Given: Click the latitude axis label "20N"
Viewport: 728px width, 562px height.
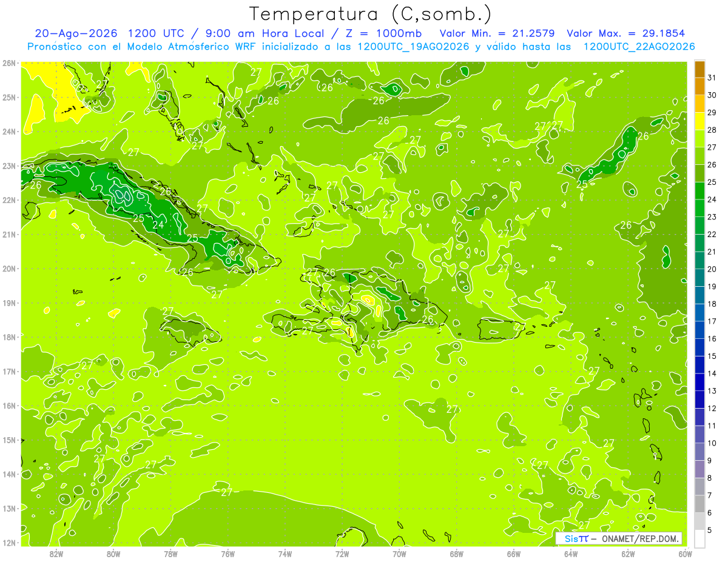Looking at the screenshot, I should [8, 269].
